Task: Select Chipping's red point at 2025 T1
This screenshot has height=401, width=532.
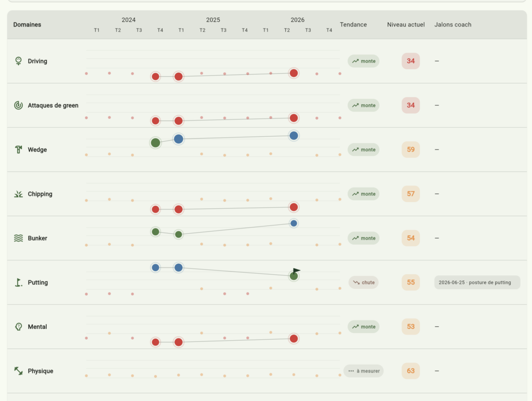Action: click(179, 209)
